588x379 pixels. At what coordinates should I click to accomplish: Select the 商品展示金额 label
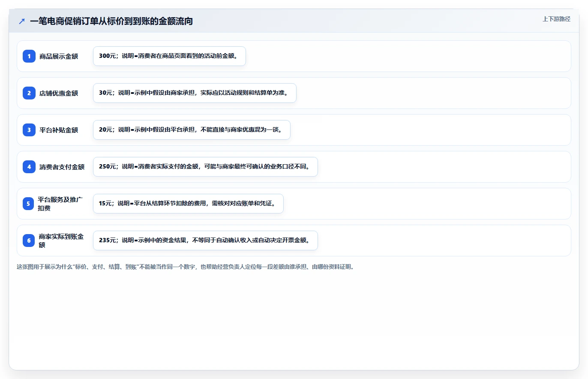point(59,56)
